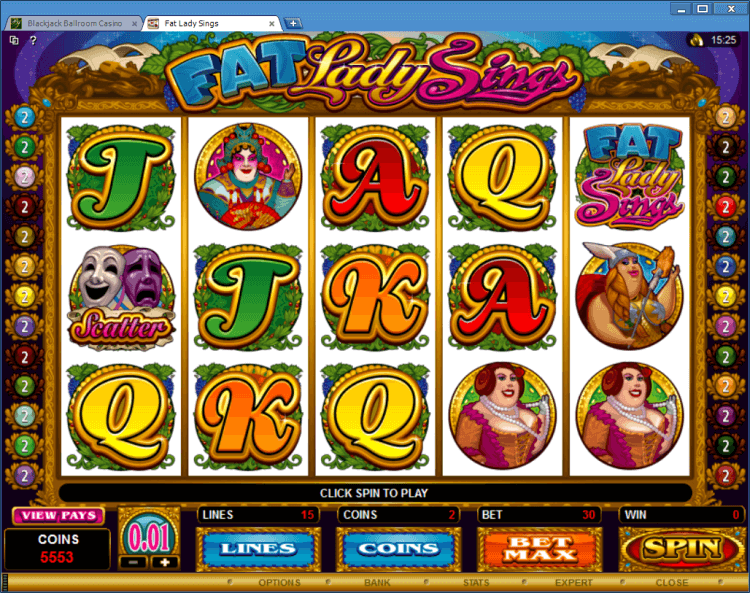Click the help question mark icon
This screenshot has width=750, height=593.
coord(33,41)
